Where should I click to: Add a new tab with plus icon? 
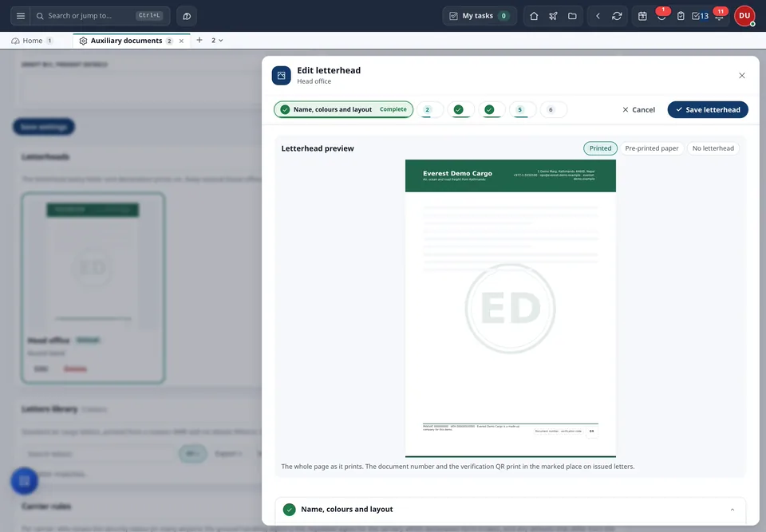point(199,40)
